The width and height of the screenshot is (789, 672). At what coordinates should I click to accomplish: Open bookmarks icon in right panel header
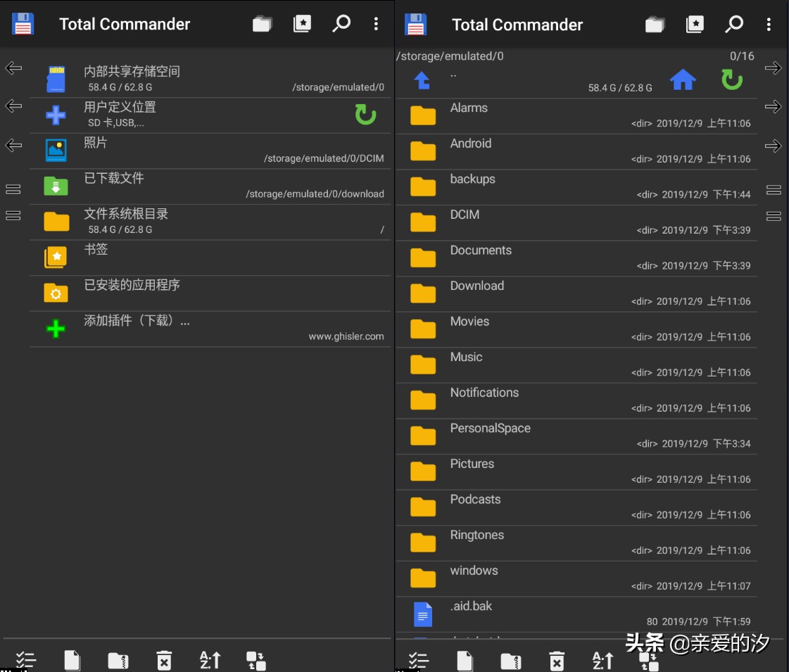click(695, 24)
